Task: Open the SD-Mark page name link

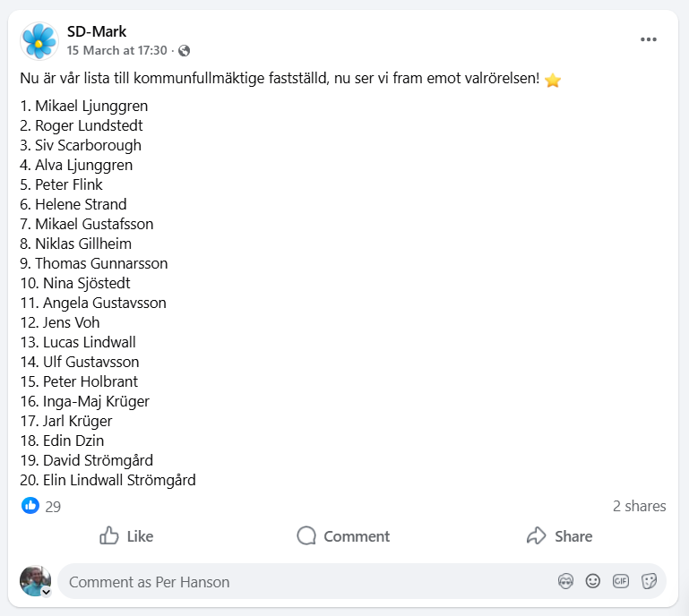Action: (97, 32)
